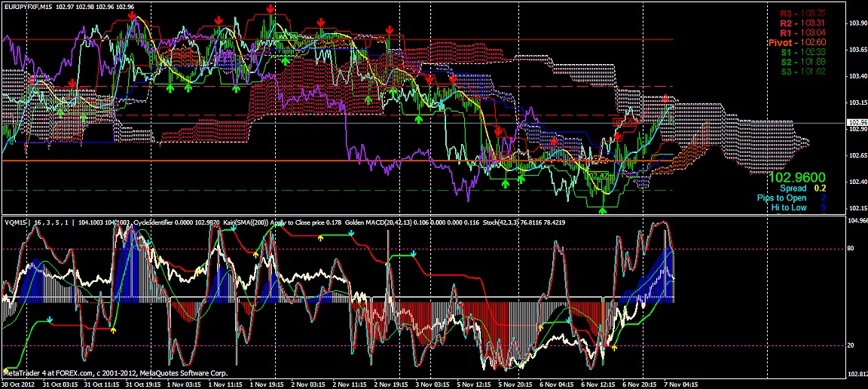This screenshot has height=389, width=868.
Task: Click 102.812 on the indicator scale
Action: pyautogui.click(x=857, y=373)
